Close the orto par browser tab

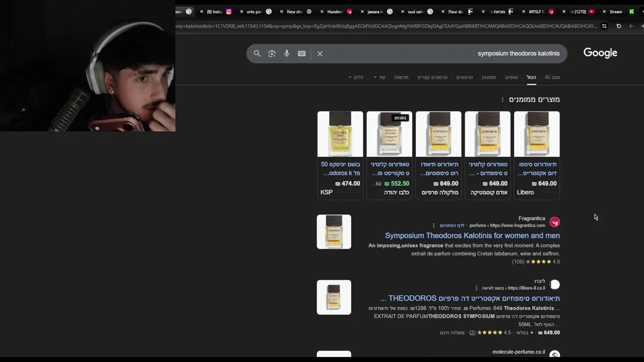pos(242,12)
